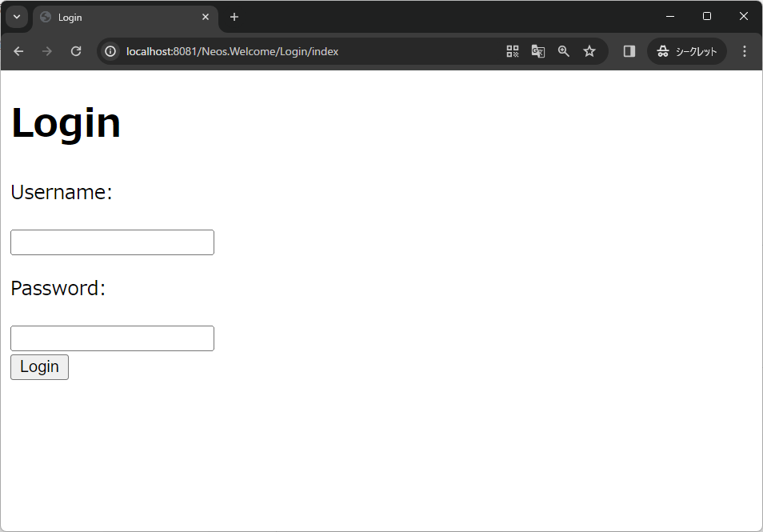The height and width of the screenshot is (532, 763).
Task: Reload the Login page
Action: point(76,51)
